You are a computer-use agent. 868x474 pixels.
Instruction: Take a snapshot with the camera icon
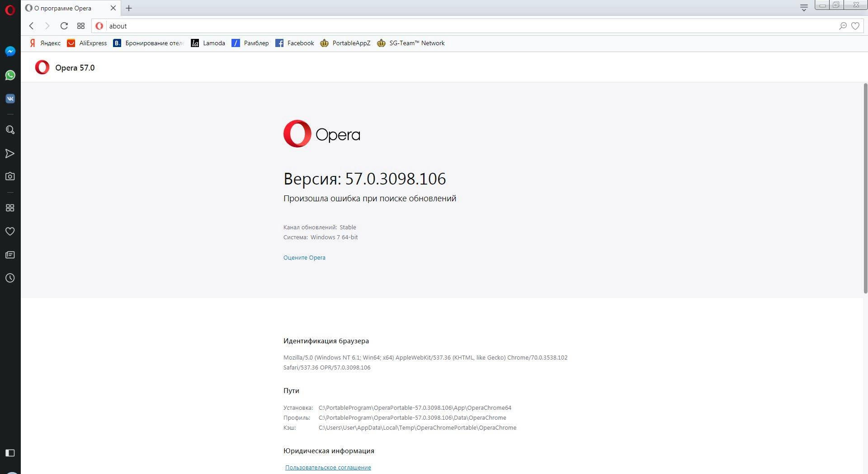(x=10, y=176)
